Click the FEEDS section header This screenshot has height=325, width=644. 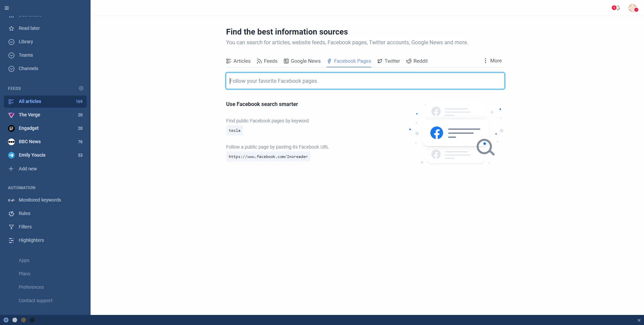14,89
